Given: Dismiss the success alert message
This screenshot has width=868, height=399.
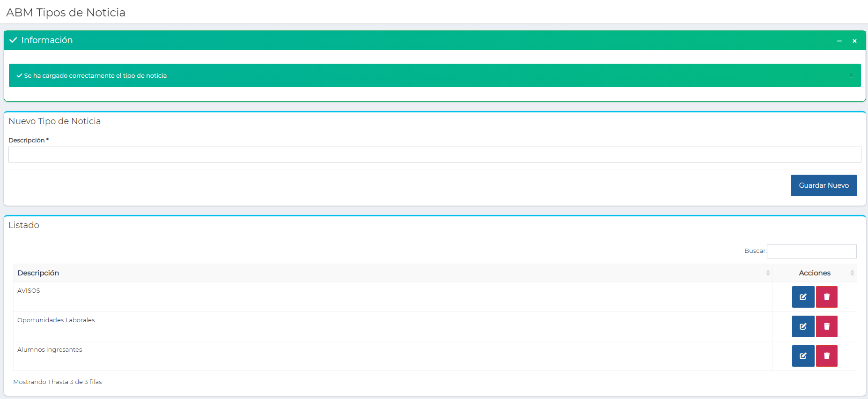Looking at the screenshot, I should [851, 75].
